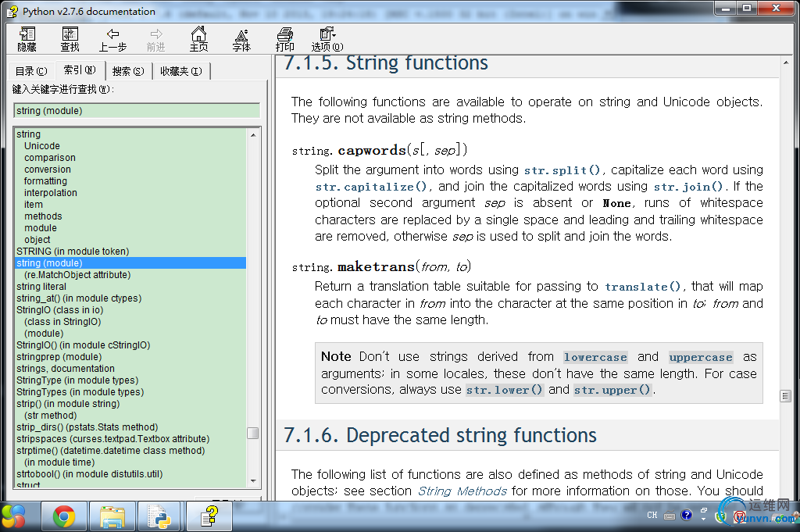Select 'StringIO (class in io)' entry
Screen dimensions: 800x532
[x=59, y=310]
